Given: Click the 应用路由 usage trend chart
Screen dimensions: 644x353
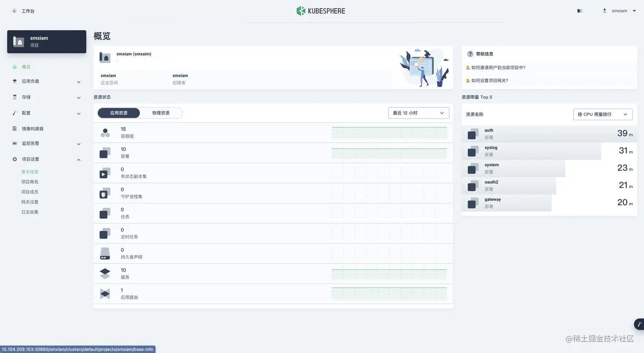Looking at the screenshot, I should [389, 294].
